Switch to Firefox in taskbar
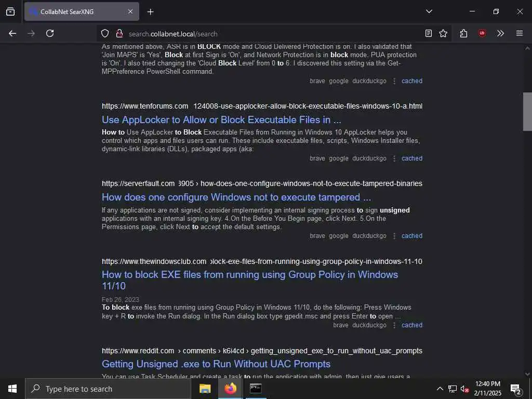The height and width of the screenshot is (399, 532). (230, 389)
